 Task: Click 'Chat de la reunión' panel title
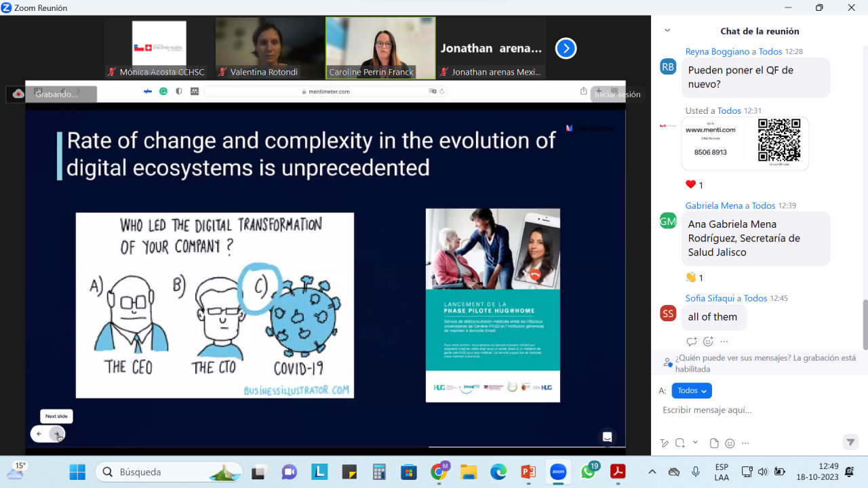[x=759, y=31]
